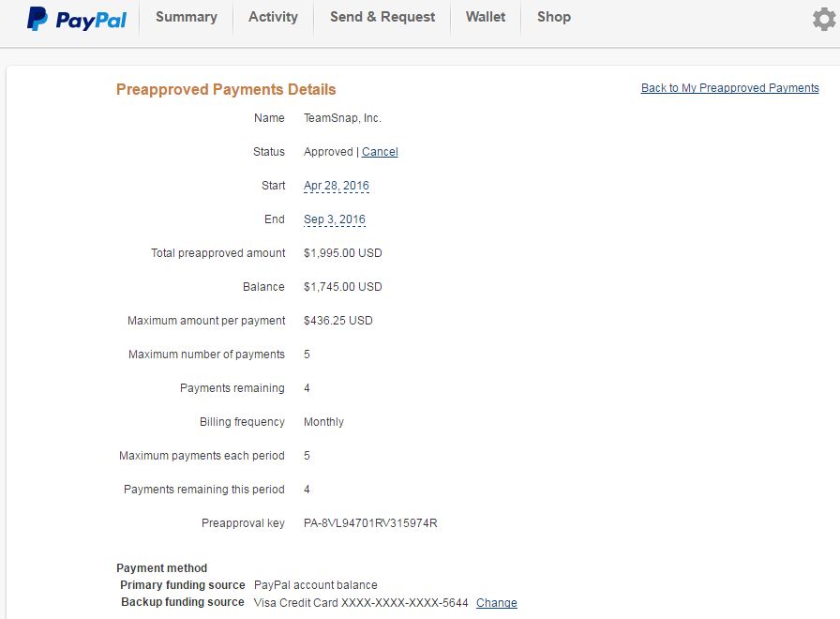Click the total amount $1,995.00 USD
The height and width of the screenshot is (619, 840).
point(343,253)
